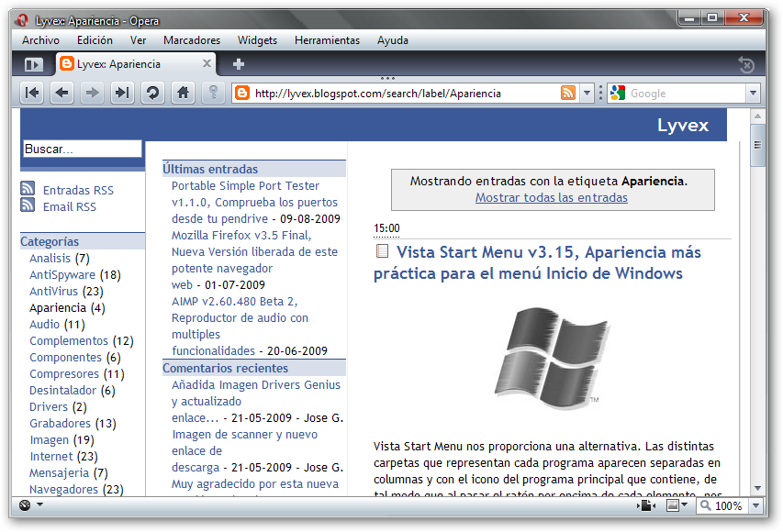
Task: Open the Marcadores menu
Action: point(192,40)
